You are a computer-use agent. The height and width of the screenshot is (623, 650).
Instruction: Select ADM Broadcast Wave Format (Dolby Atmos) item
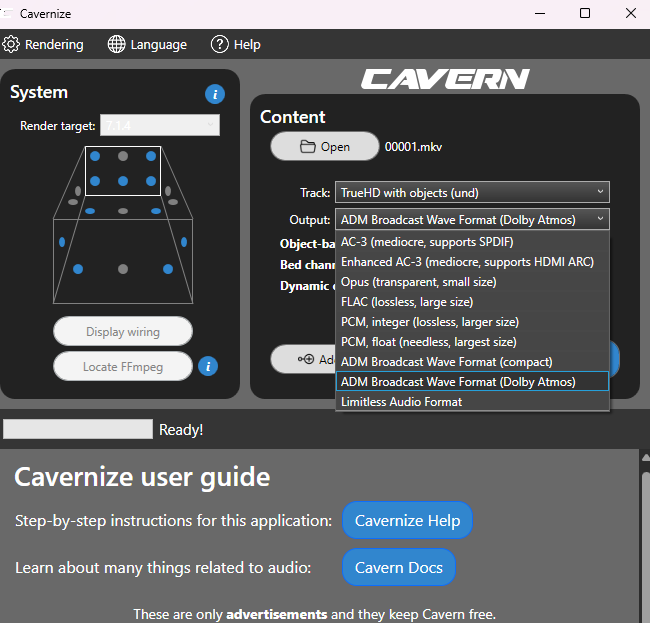472,381
